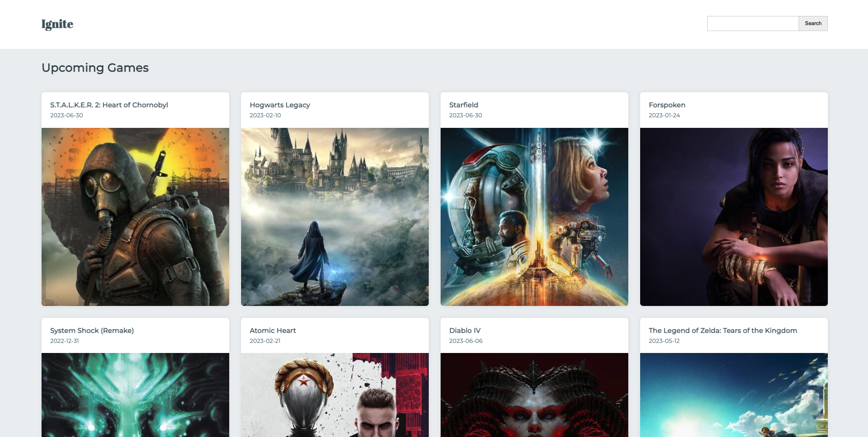Click the Upcoming Games heading
The height and width of the screenshot is (437, 868).
[95, 68]
